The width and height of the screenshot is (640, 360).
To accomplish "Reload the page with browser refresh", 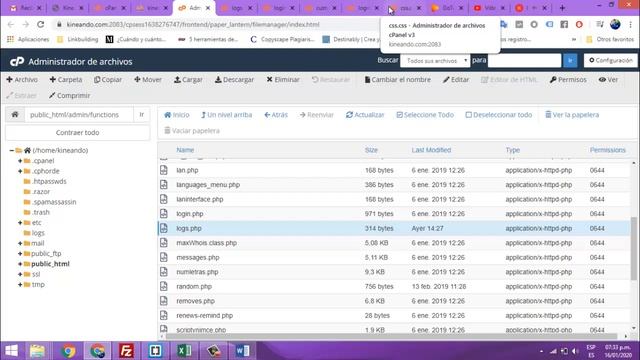I will coord(40,24).
